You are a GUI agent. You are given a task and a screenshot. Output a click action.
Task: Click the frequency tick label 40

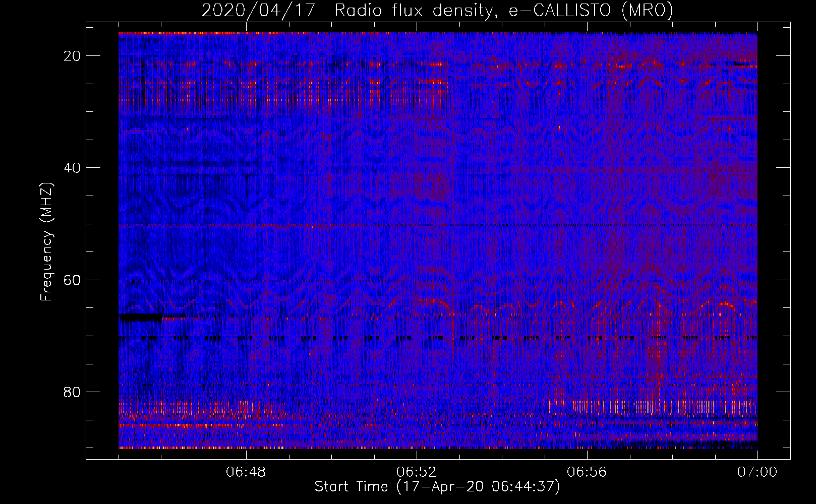73,168
